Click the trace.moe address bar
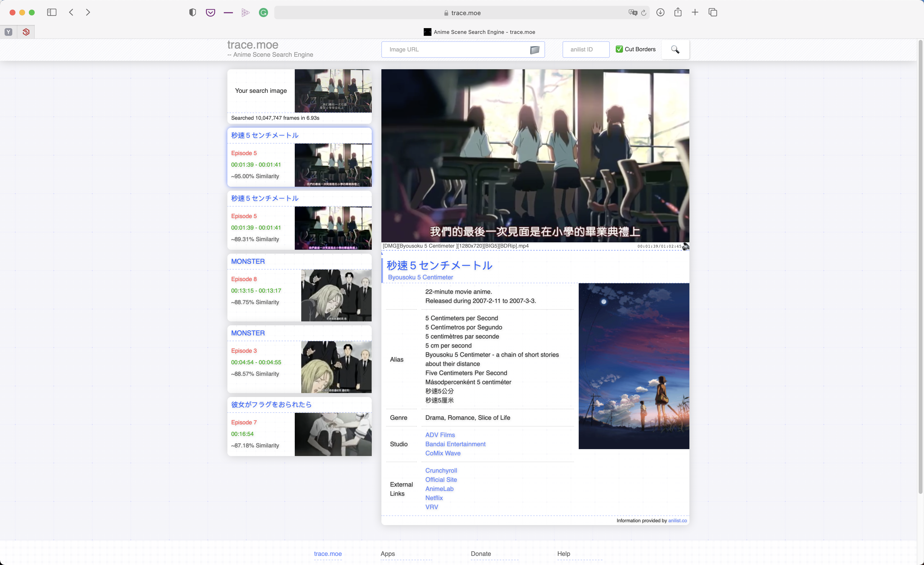This screenshot has height=565, width=924. [x=462, y=13]
